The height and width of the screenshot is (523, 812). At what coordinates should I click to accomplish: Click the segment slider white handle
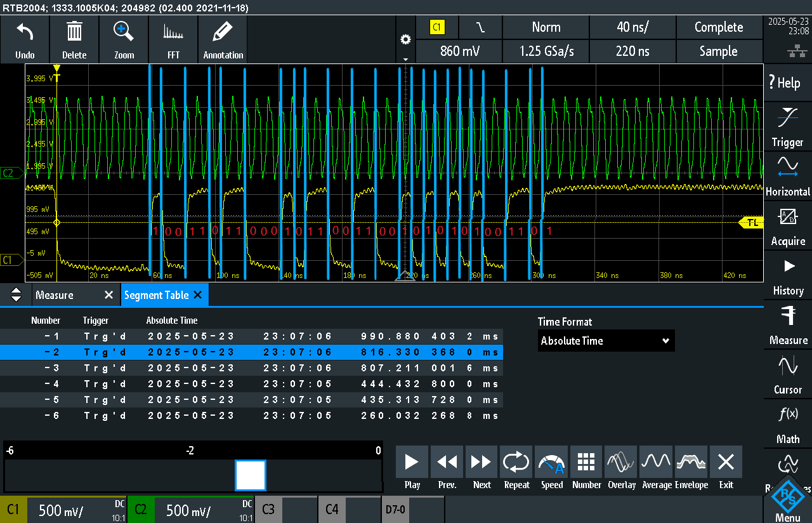pyautogui.click(x=250, y=475)
